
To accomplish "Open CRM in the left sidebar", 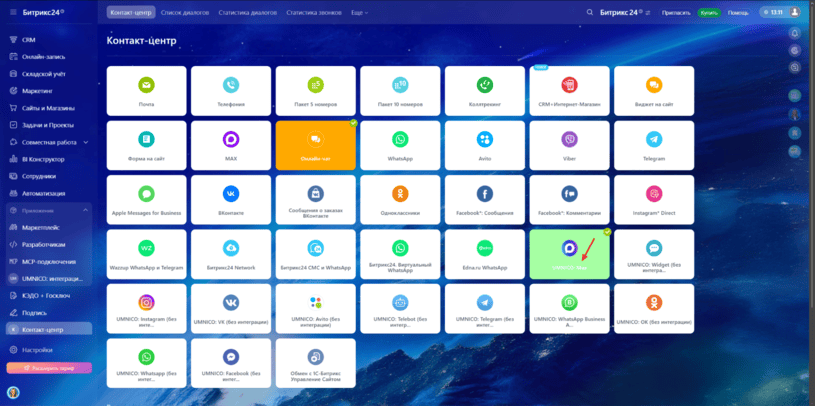I will pyautogui.click(x=29, y=40).
